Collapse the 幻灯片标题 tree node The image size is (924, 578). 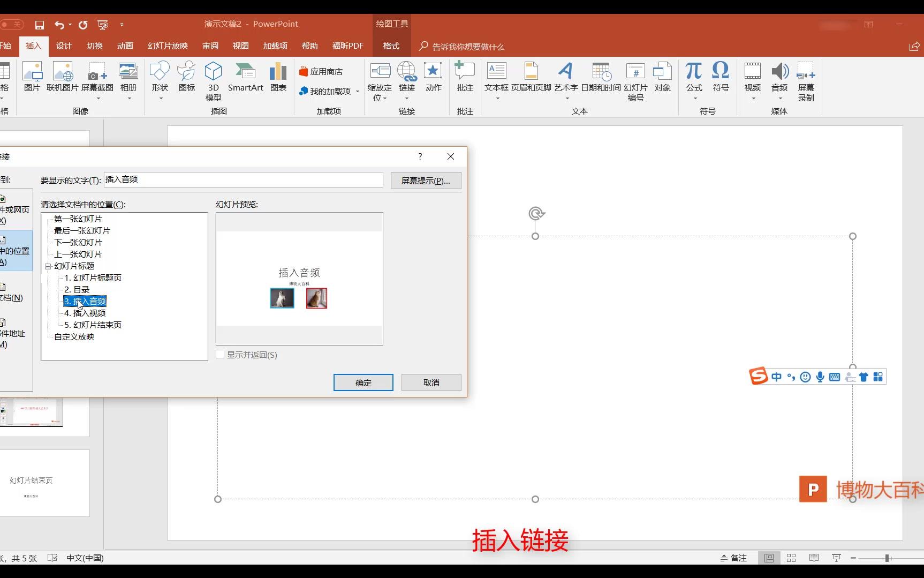click(48, 266)
